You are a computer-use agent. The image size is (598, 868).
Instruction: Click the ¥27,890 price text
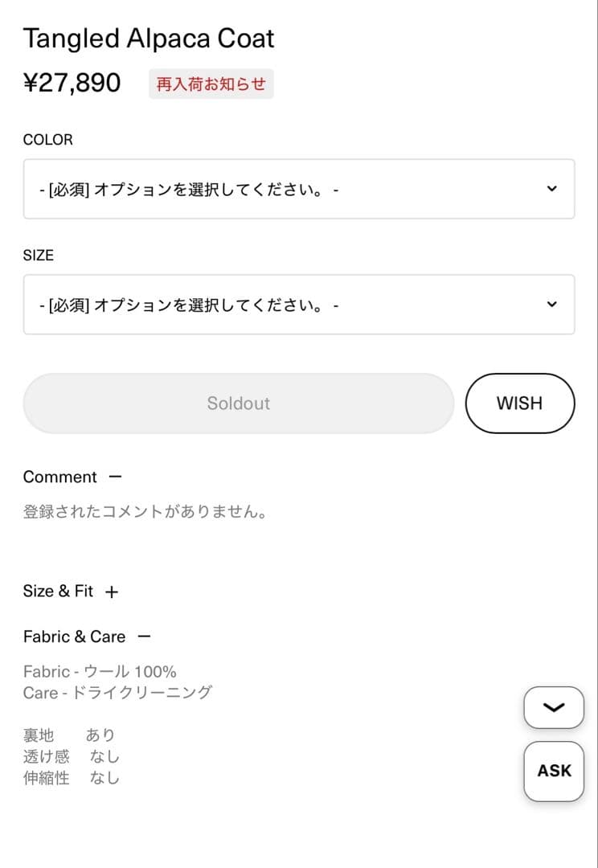72,83
